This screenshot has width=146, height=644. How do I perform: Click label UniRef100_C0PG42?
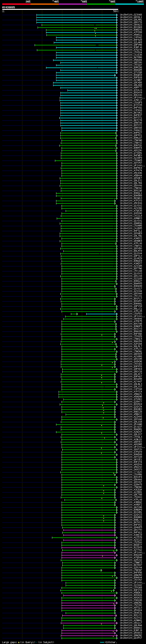131,37
